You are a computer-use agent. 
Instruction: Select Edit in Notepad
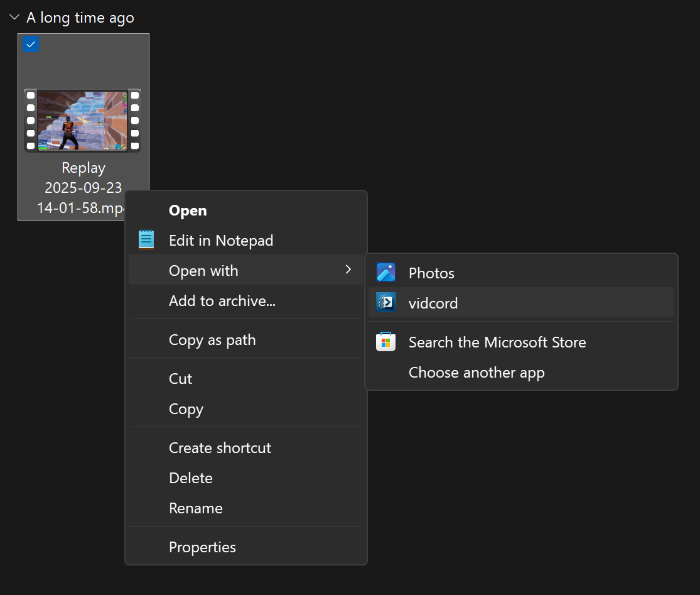(x=246, y=240)
